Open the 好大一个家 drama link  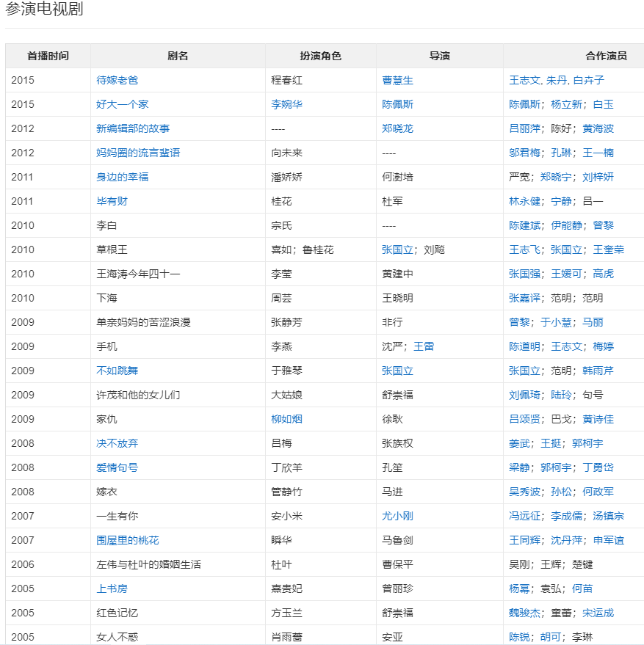(123, 104)
